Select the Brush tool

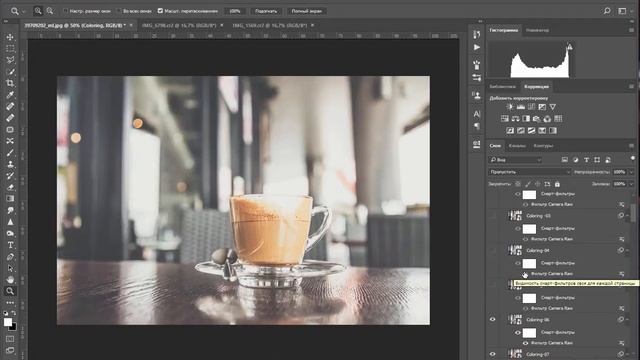pos(10,153)
